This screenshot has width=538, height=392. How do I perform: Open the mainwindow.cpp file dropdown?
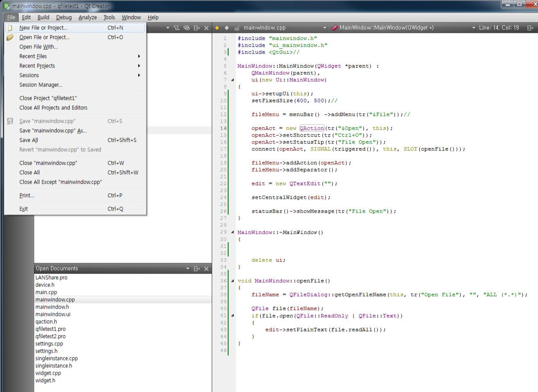coord(325,28)
